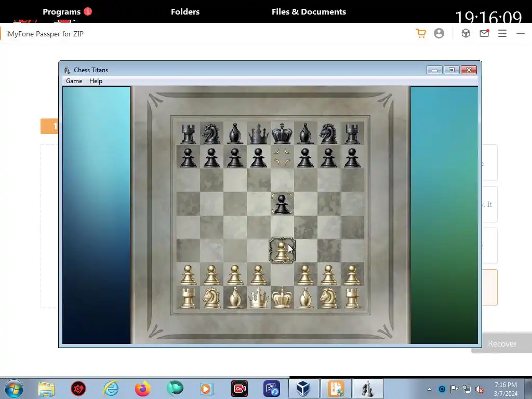Open the green speech bubble app on the taskbar
Image resolution: width=532 pixels, height=399 pixels.
pos(175,389)
